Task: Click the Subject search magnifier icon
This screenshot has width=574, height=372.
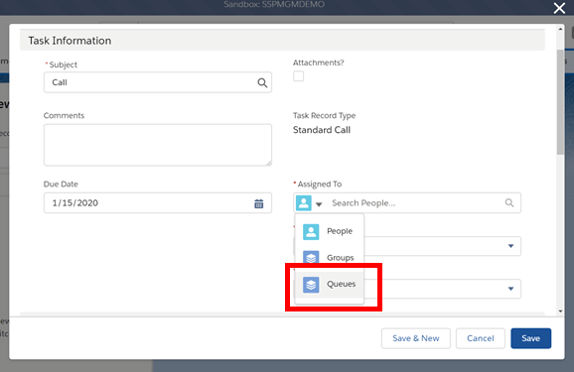Action: pos(262,83)
